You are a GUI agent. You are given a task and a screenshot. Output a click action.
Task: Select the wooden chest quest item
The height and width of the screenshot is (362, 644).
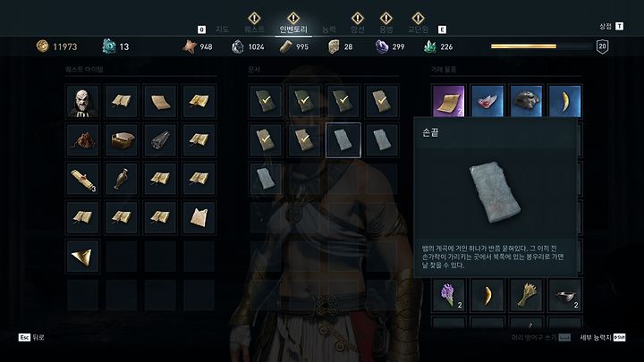pos(121,140)
